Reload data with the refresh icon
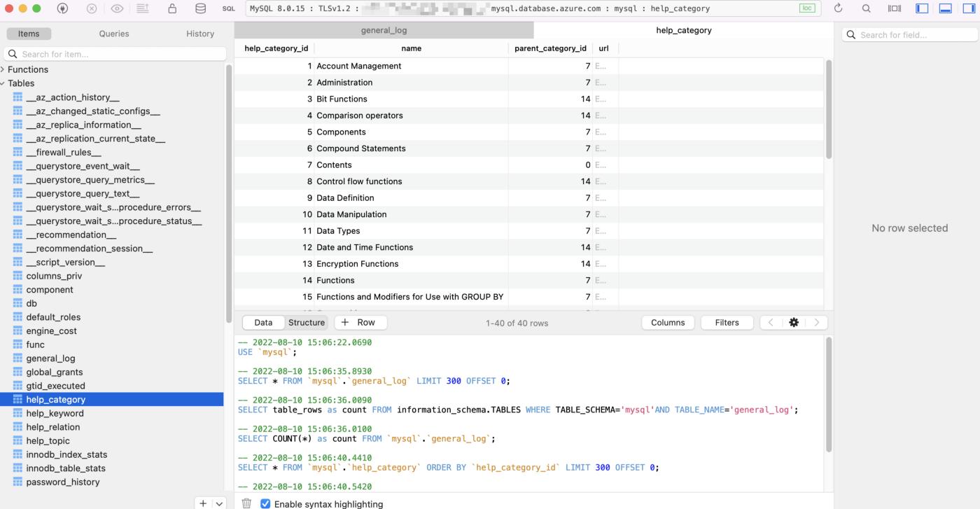Image resolution: width=980 pixels, height=509 pixels. (839, 8)
